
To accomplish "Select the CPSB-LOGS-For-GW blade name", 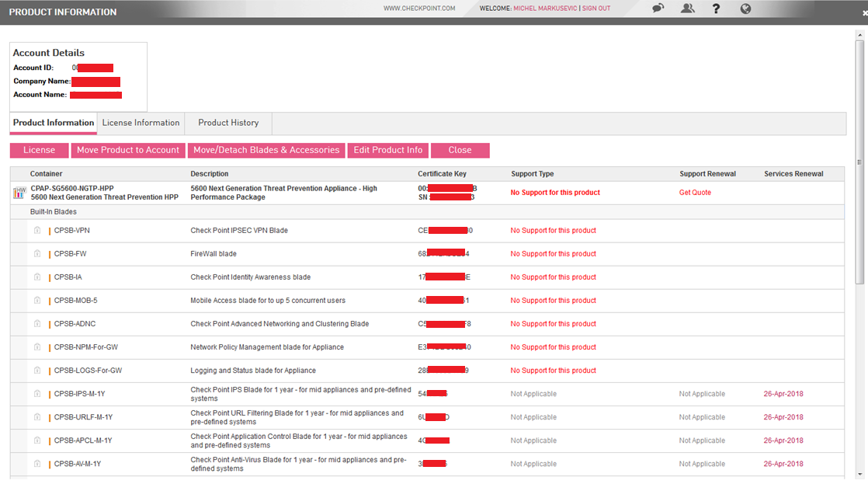I will point(88,371).
